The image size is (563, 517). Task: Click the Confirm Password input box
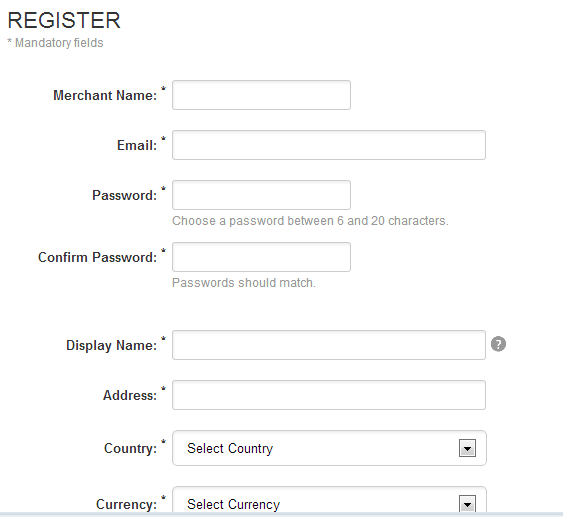pos(261,257)
